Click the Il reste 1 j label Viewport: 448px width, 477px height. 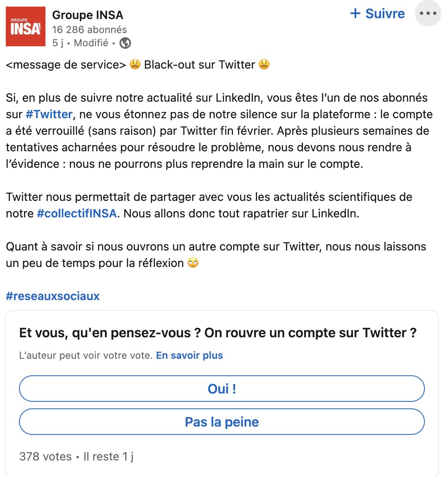tap(108, 456)
